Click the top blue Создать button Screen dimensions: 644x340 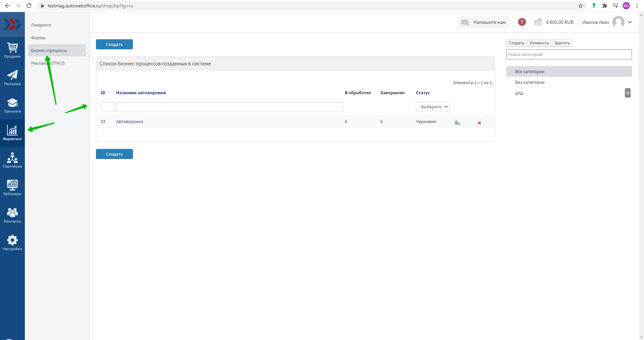pyautogui.click(x=114, y=44)
